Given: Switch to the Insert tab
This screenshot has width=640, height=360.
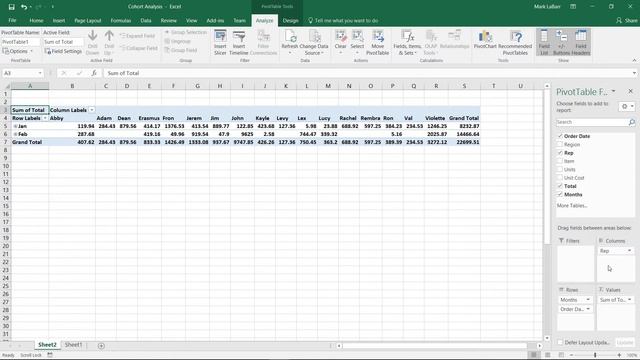Looking at the screenshot, I should (x=59, y=20).
